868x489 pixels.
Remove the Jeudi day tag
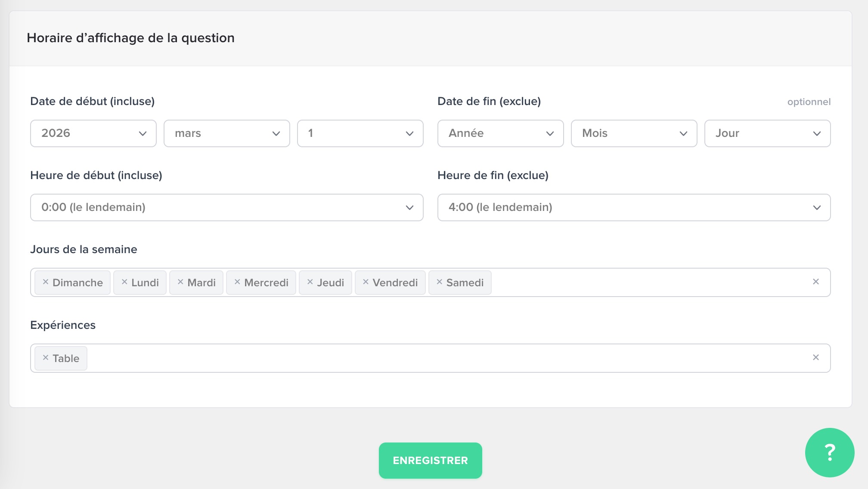tap(310, 282)
